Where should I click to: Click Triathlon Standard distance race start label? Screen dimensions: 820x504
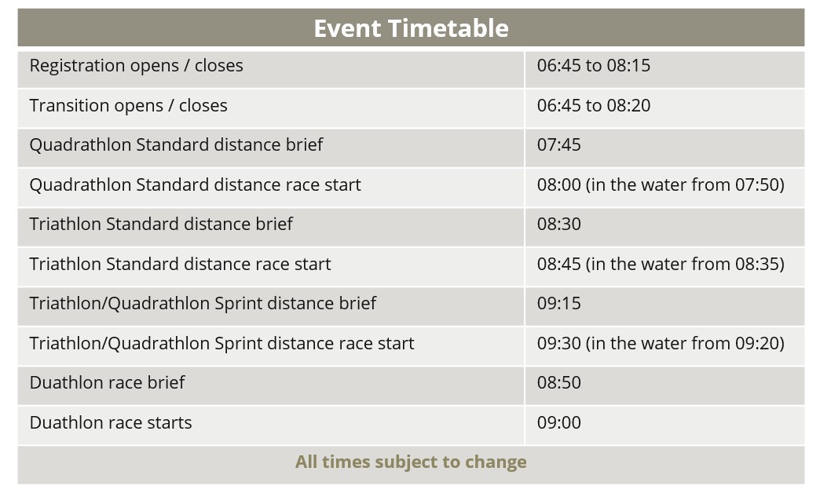pyautogui.click(x=180, y=265)
